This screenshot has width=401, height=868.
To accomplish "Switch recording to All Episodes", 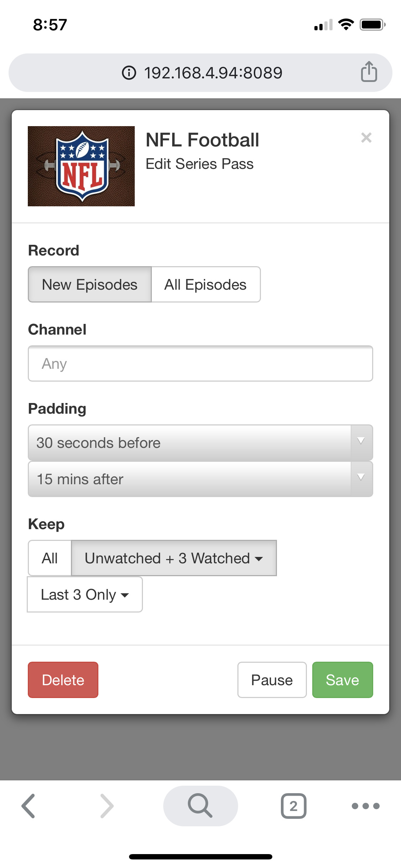I will click(x=206, y=285).
